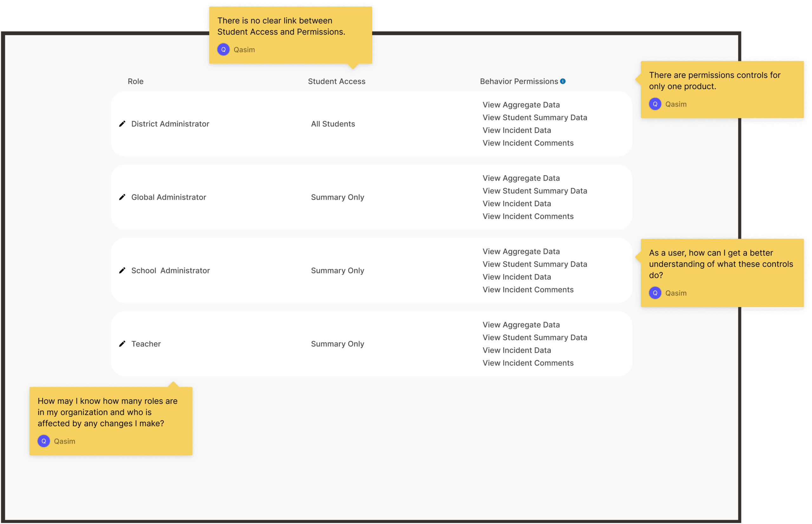Screen dimensions: 812x524
Task: Click Qasim's name on the roles question comment
Action: pos(65,442)
